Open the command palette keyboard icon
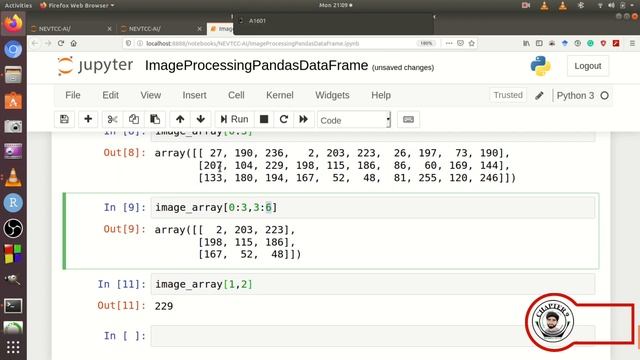Image resolution: width=640 pixels, height=360 pixels. (408, 119)
